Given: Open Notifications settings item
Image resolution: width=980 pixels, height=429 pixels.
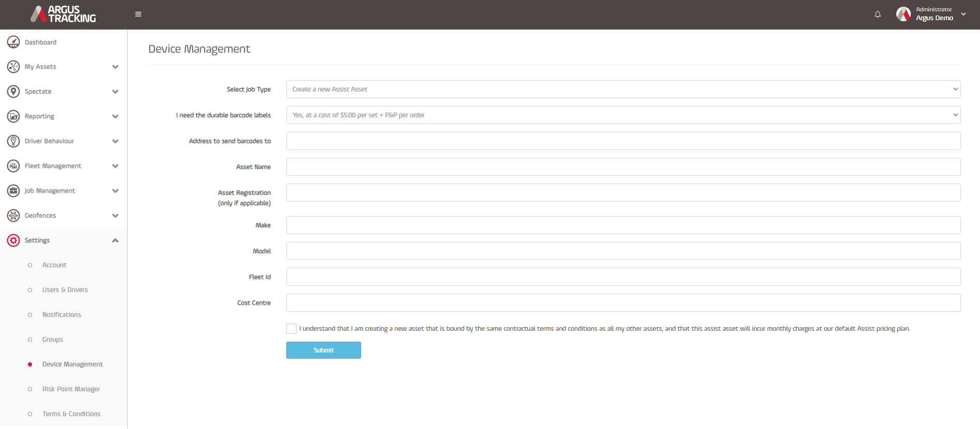Looking at the screenshot, I should tap(61, 315).
